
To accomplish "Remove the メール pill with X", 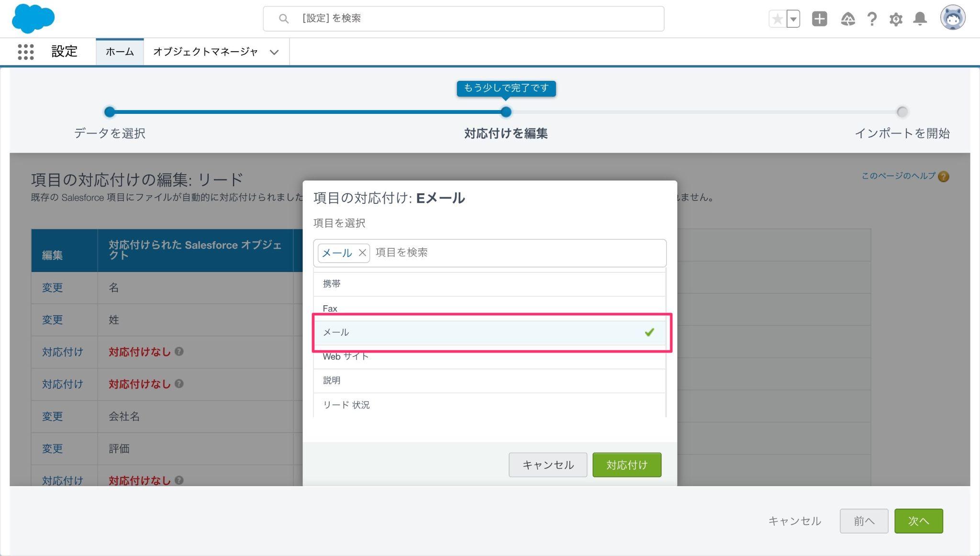I will pyautogui.click(x=362, y=253).
